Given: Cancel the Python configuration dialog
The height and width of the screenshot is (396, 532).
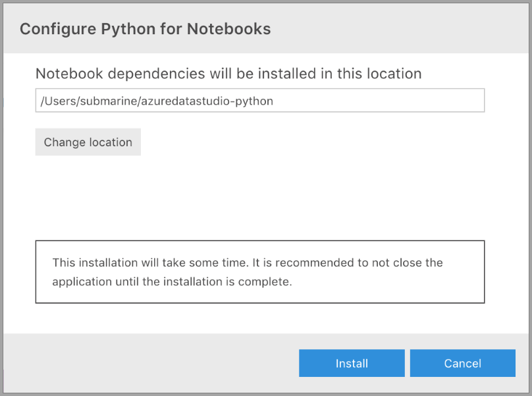Looking at the screenshot, I should click(x=462, y=363).
